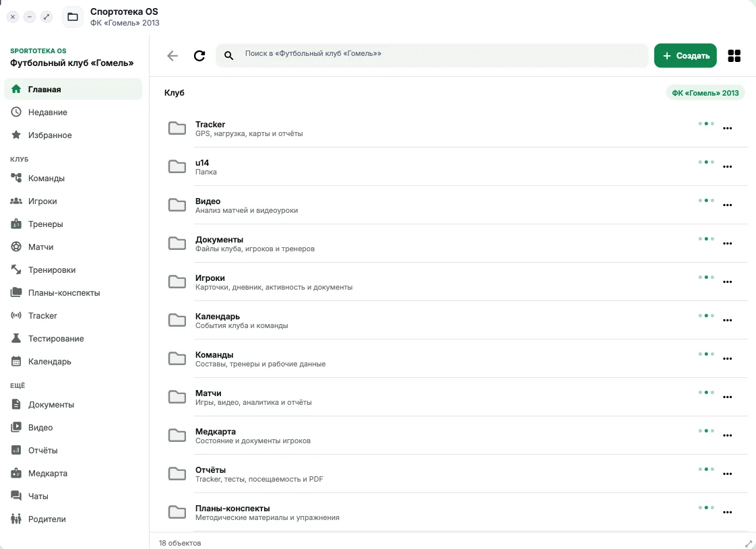Switch to grid view icon
The image size is (756, 549).
pyautogui.click(x=734, y=56)
